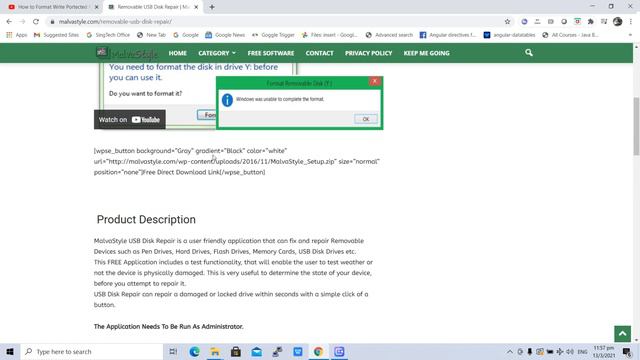Open the SingTech Office bookmark

coord(108,35)
